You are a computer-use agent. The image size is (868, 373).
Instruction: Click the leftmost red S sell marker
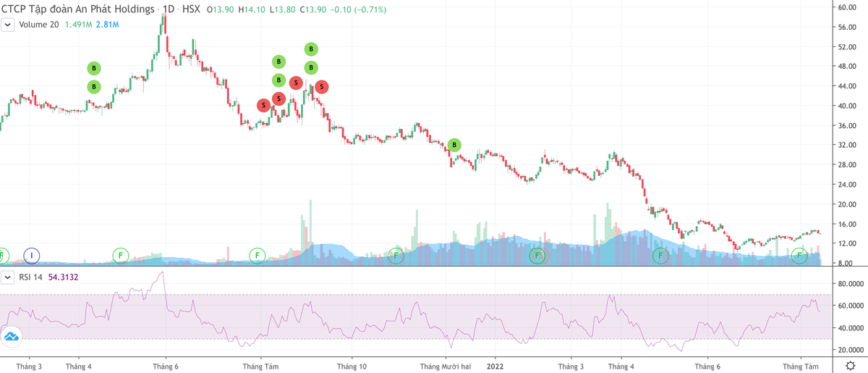coord(264,105)
